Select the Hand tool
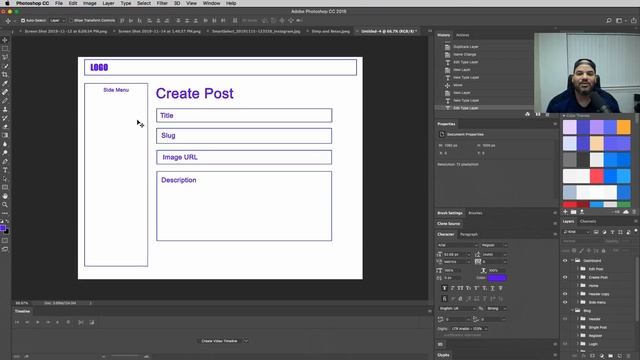Viewport: 640px width, 360px height. pyautogui.click(x=5, y=196)
